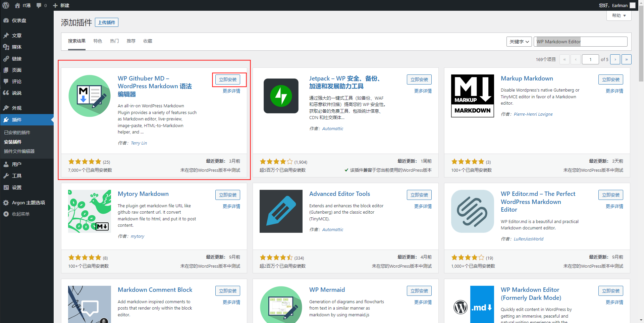
Task: Click the 评论 comment icon in sidebar
Action: 6,82
